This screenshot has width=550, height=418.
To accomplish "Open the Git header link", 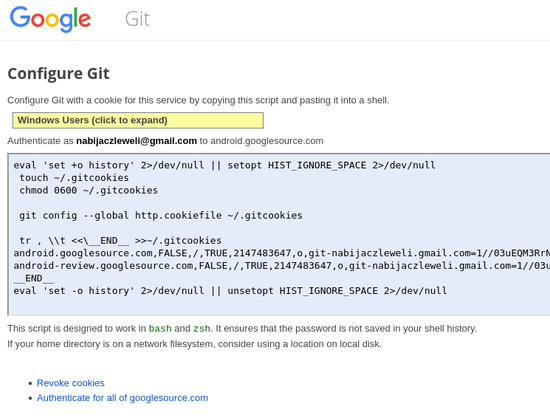I will coord(138,19).
